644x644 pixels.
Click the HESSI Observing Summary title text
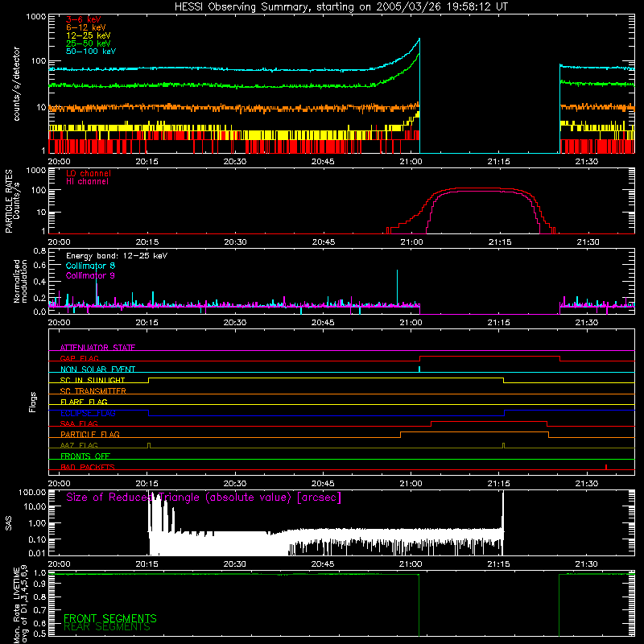pyautogui.click(x=341, y=7)
